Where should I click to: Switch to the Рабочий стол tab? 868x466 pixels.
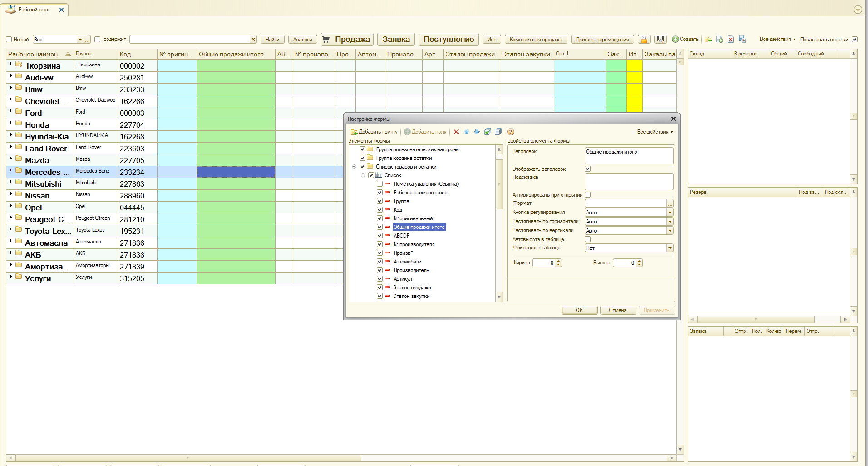pyautogui.click(x=34, y=10)
